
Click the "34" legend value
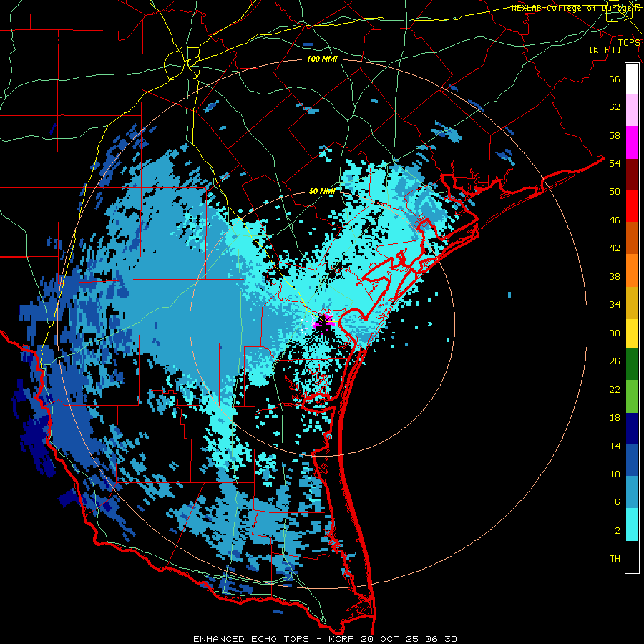coord(615,305)
